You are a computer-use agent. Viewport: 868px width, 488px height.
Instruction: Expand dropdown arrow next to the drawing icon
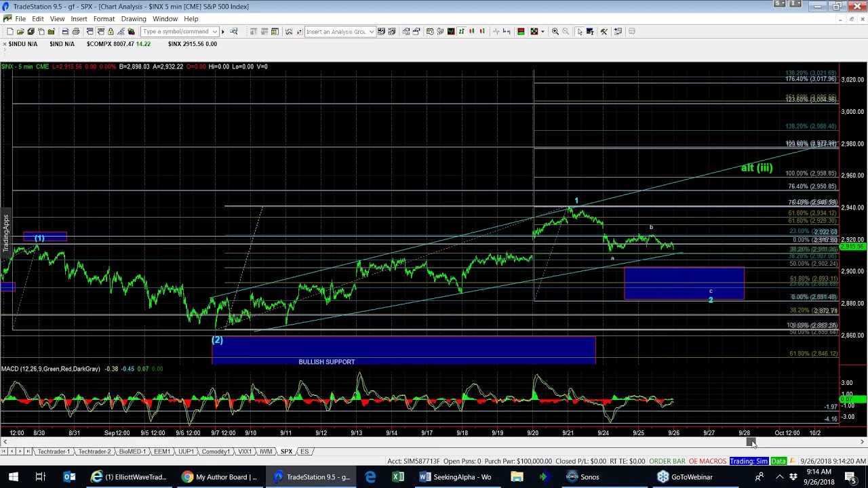tap(542, 31)
